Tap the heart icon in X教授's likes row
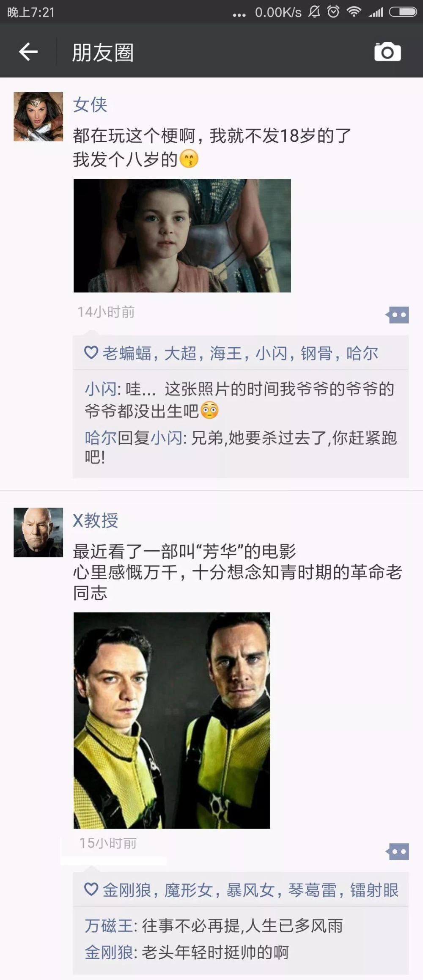The image size is (423, 980). tap(91, 889)
